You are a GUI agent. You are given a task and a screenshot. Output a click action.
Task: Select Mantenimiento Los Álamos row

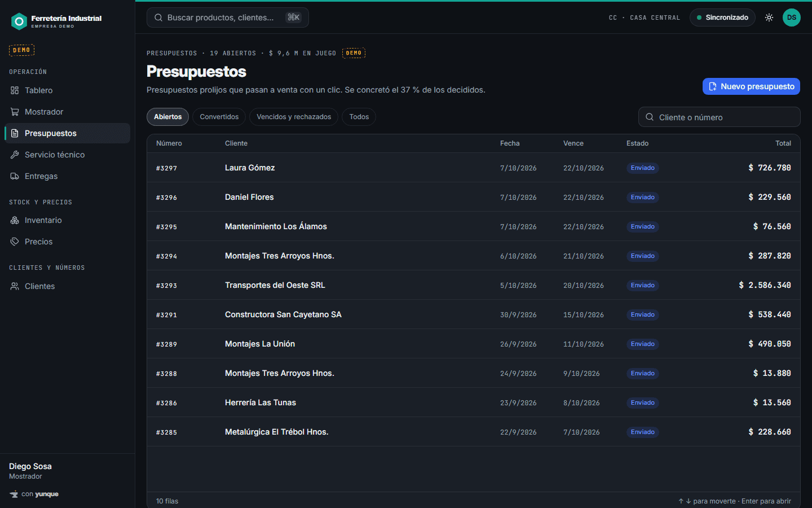pyautogui.click(x=474, y=226)
